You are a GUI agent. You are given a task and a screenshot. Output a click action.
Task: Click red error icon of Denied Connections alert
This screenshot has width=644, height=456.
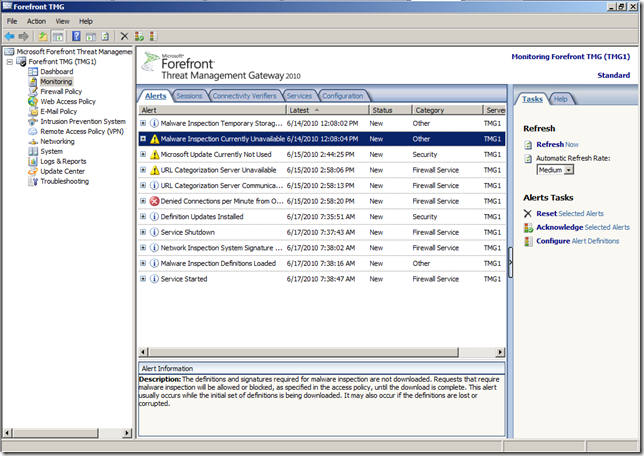click(154, 201)
